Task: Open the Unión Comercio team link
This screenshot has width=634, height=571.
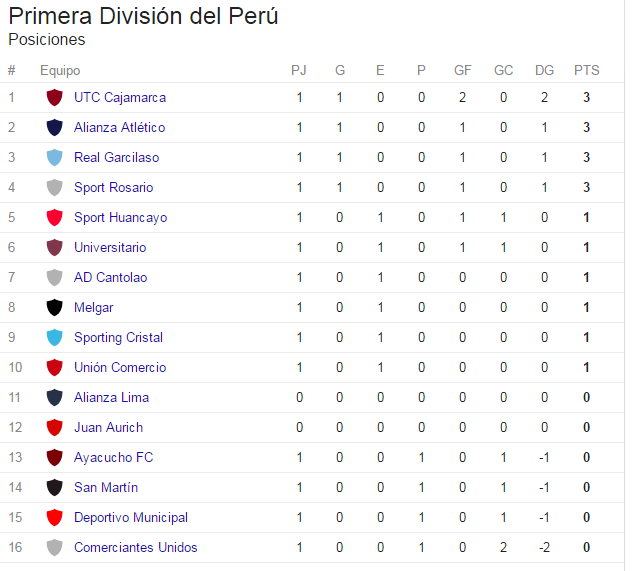Action: click(x=120, y=368)
